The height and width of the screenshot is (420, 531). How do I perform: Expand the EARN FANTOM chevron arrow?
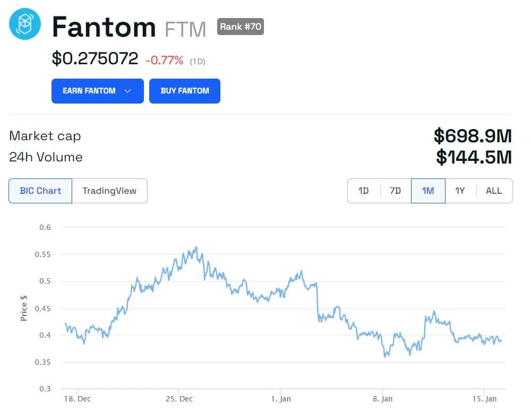coord(127,91)
